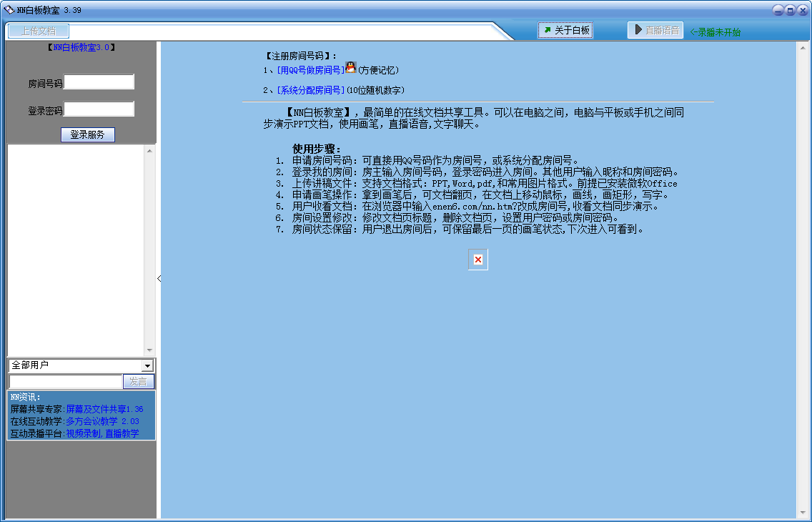Open the 系统分配房间号 link
Viewport: 812px width, 522px height.
(x=311, y=90)
